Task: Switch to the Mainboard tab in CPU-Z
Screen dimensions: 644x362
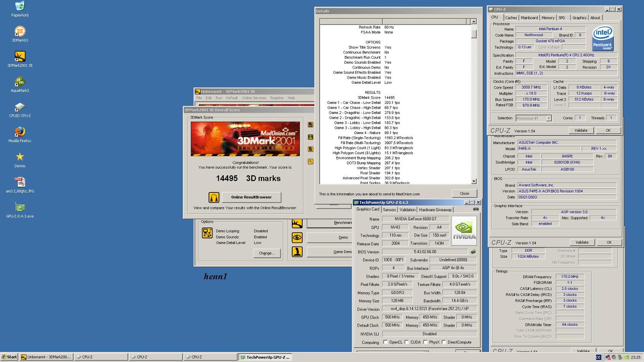Action: 529,18
